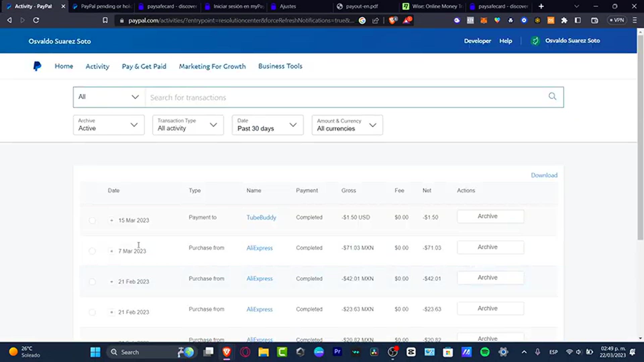The width and height of the screenshot is (644, 362).
Task: Select the 15 Mar 2023 TubeBuddy transaction checkbox
Action: click(92, 220)
